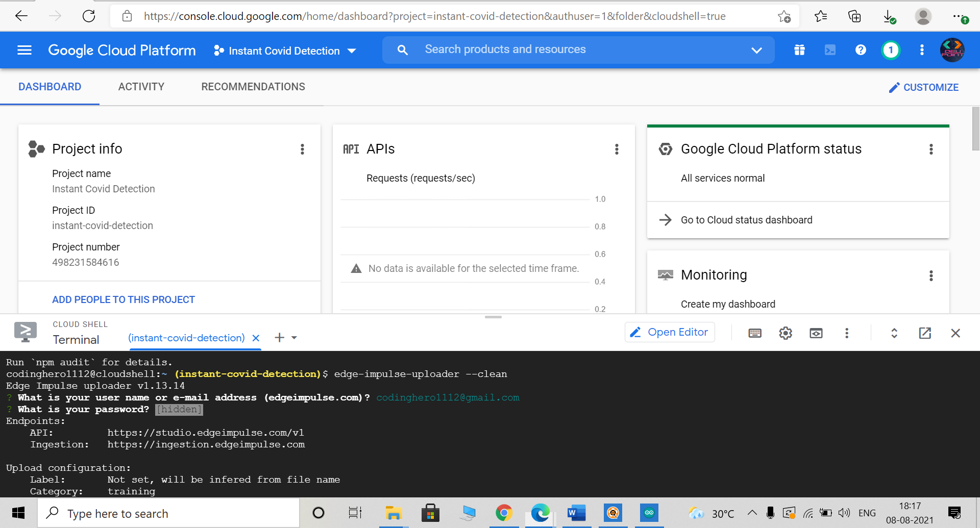Screen dimensions: 980x528
Task: Open the gift free trial icon
Action: pyautogui.click(x=799, y=50)
